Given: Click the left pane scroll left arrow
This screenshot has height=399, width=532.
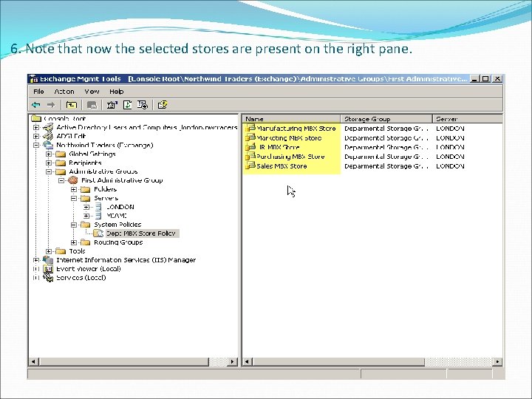Looking at the screenshot, I should 33,361.
